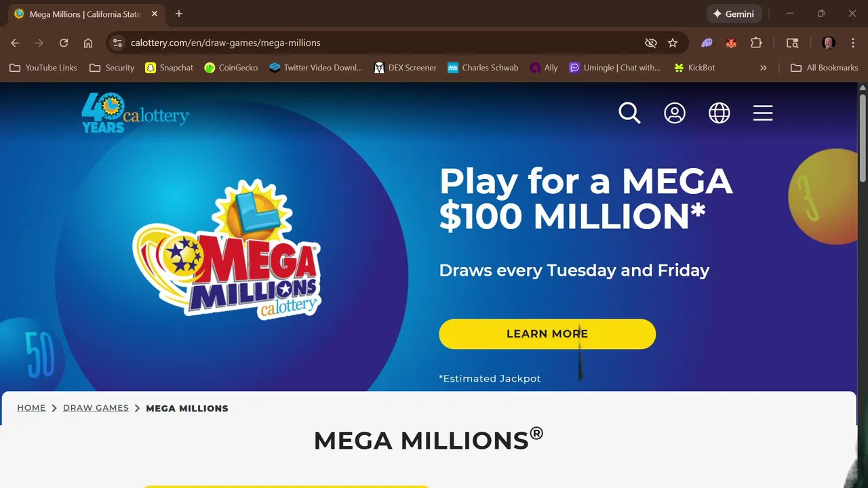Open the site search magnifier icon
This screenshot has width=868, height=488.
[x=629, y=113]
